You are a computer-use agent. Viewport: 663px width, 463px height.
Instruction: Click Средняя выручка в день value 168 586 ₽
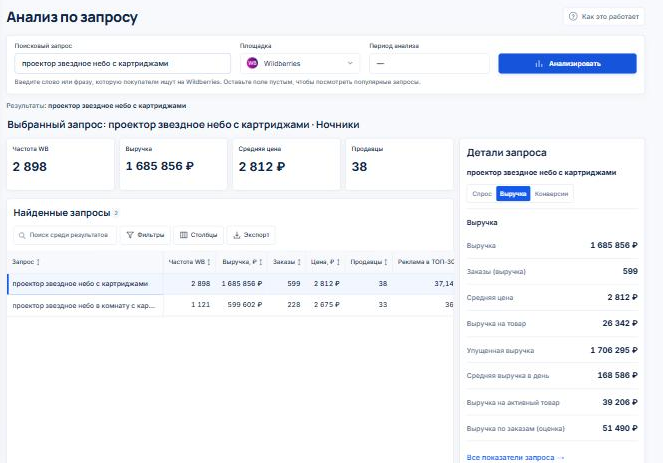pyautogui.click(x=617, y=375)
